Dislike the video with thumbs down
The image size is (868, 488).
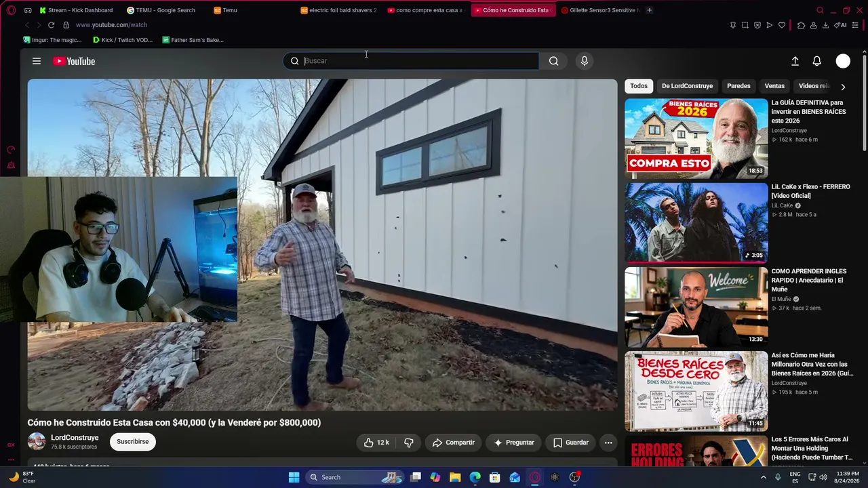[408, 443]
